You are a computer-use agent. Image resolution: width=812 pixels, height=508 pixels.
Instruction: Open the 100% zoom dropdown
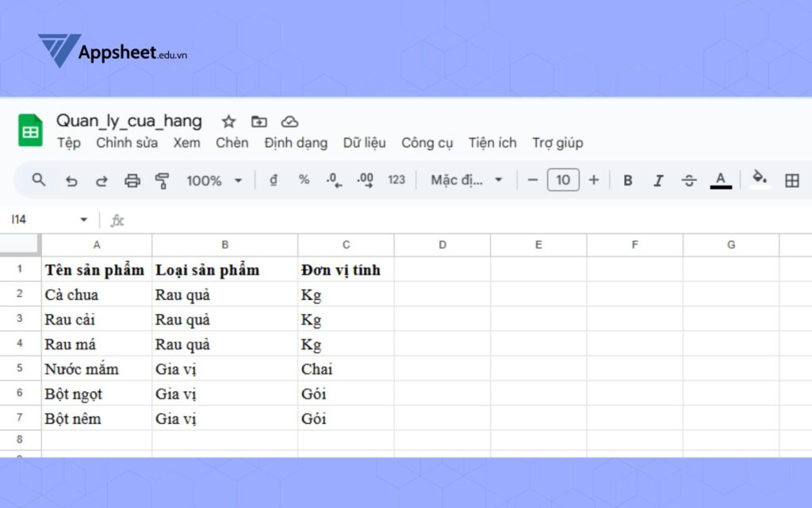[214, 180]
